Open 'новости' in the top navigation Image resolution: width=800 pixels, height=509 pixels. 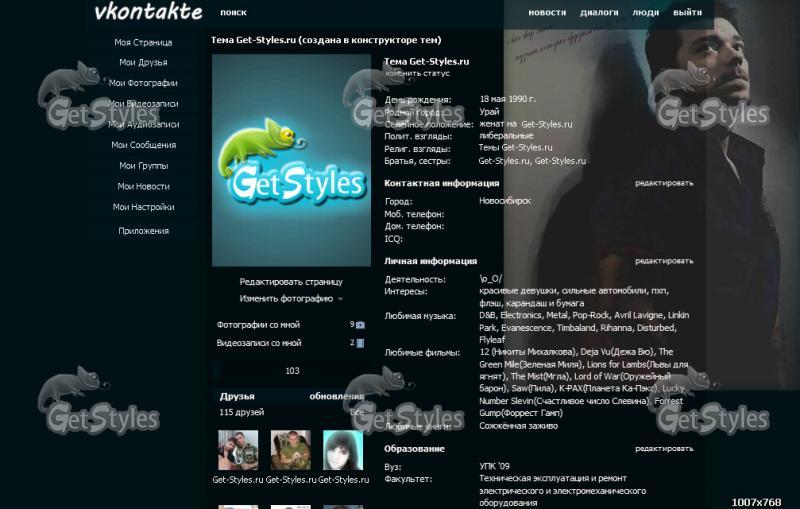(x=547, y=13)
